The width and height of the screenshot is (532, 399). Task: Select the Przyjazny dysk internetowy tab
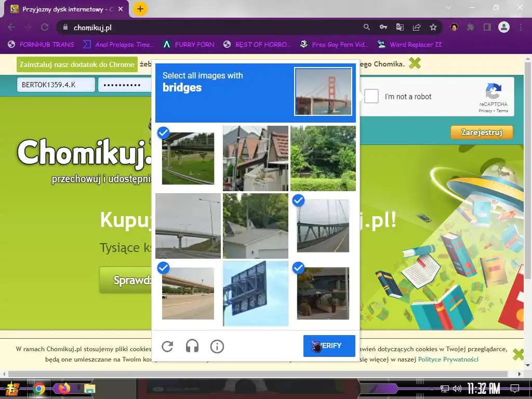tap(66, 9)
